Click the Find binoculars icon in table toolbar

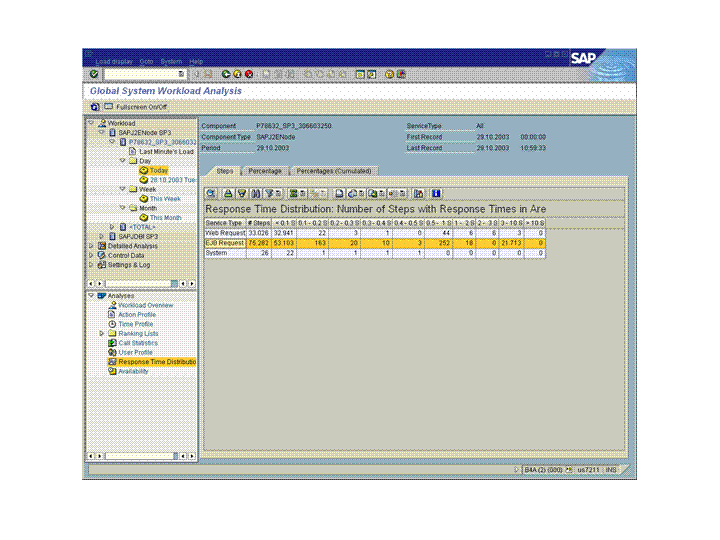click(256, 193)
